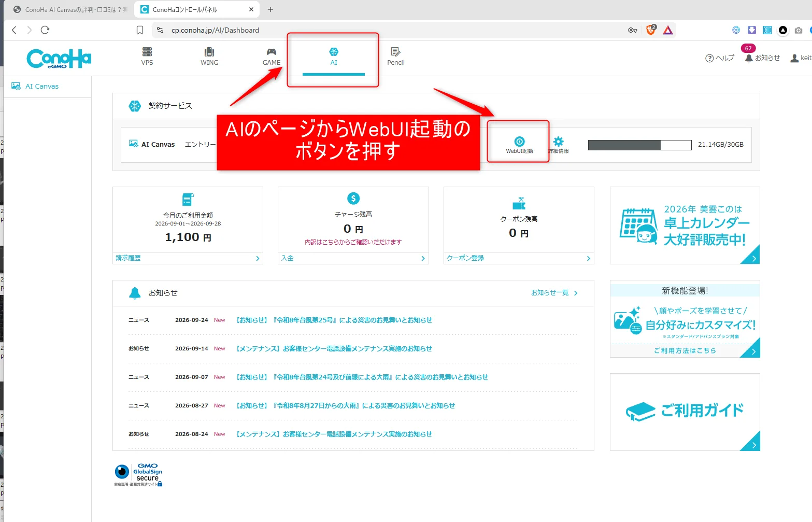
Task: Go forward in the browser
Action: (x=30, y=30)
